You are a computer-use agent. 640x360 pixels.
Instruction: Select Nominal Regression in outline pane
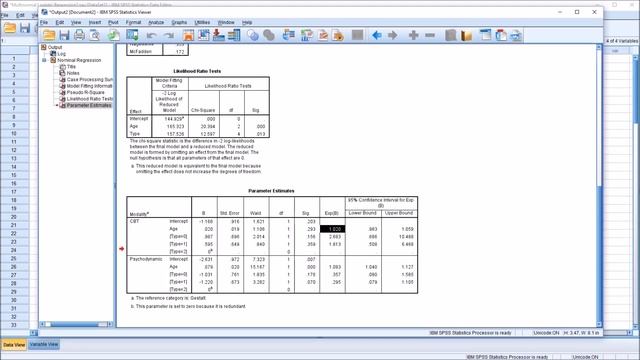click(x=79, y=60)
